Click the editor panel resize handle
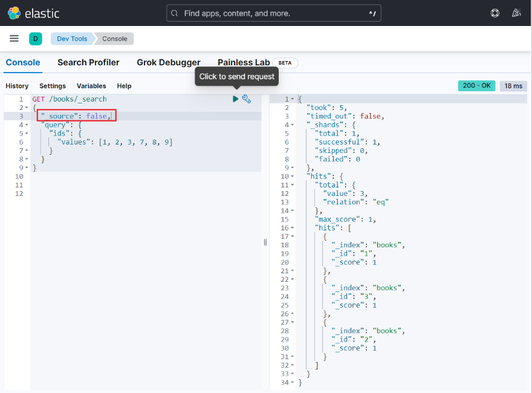Image resolution: width=532 pixels, height=393 pixels. click(x=265, y=242)
